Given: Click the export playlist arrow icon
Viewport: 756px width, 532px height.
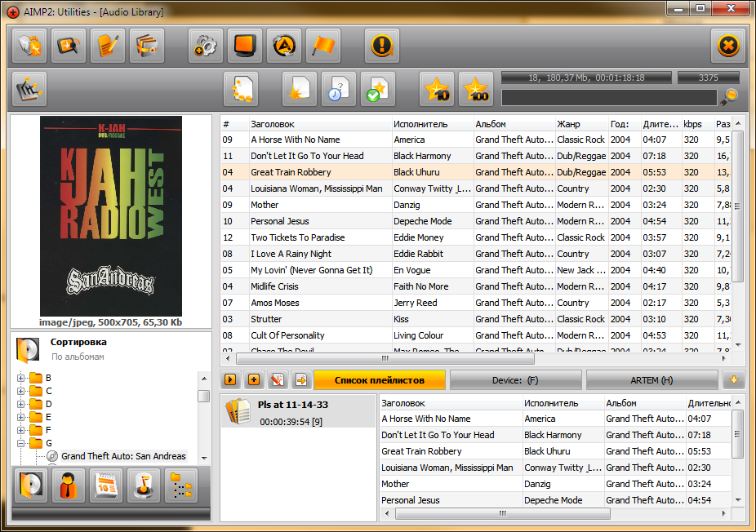Looking at the screenshot, I should [301, 379].
